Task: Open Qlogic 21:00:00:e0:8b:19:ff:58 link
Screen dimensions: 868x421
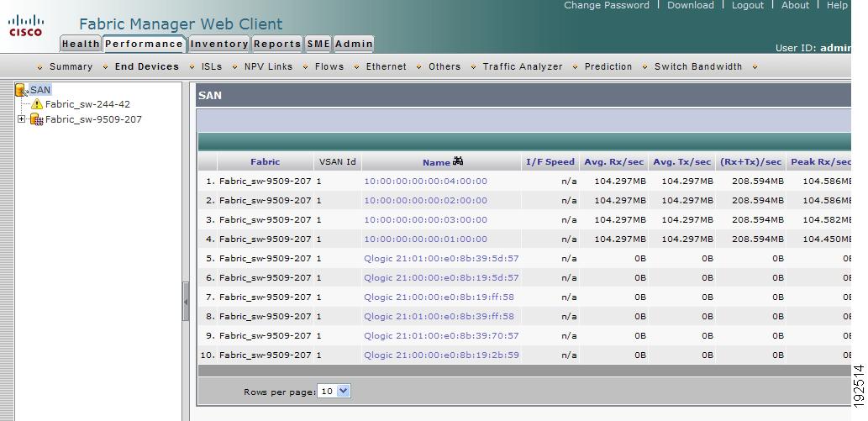Action: click(439, 297)
